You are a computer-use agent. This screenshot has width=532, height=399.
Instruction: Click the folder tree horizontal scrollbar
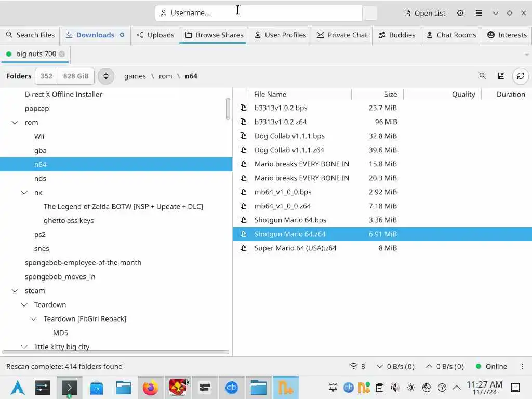pyautogui.click(x=116, y=352)
